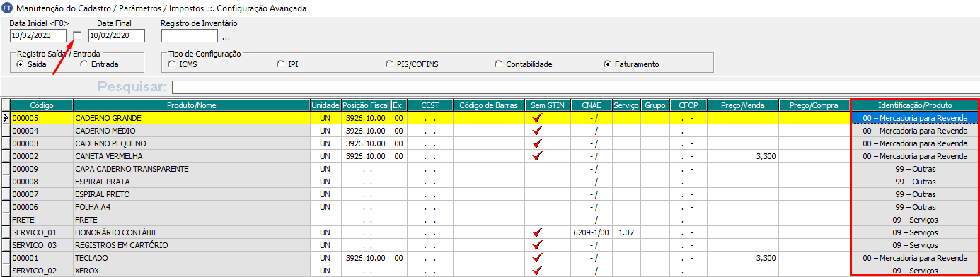Choose IPI configuration type

(x=281, y=64)
